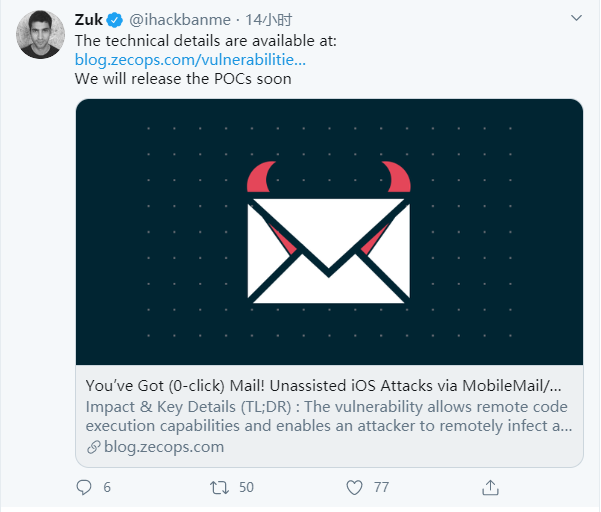
Task: Click the link icon beside blog.zecops.com
Action: tap(93, 447)
